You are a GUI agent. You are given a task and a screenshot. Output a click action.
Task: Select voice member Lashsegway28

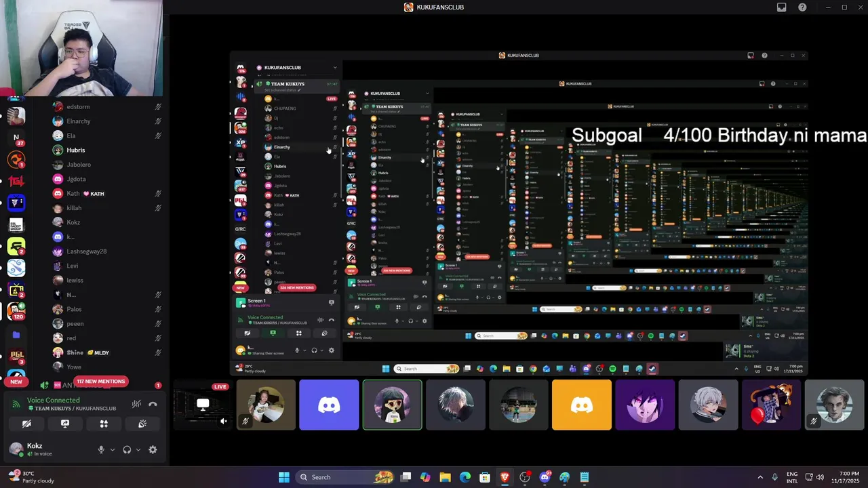point(106,251)
